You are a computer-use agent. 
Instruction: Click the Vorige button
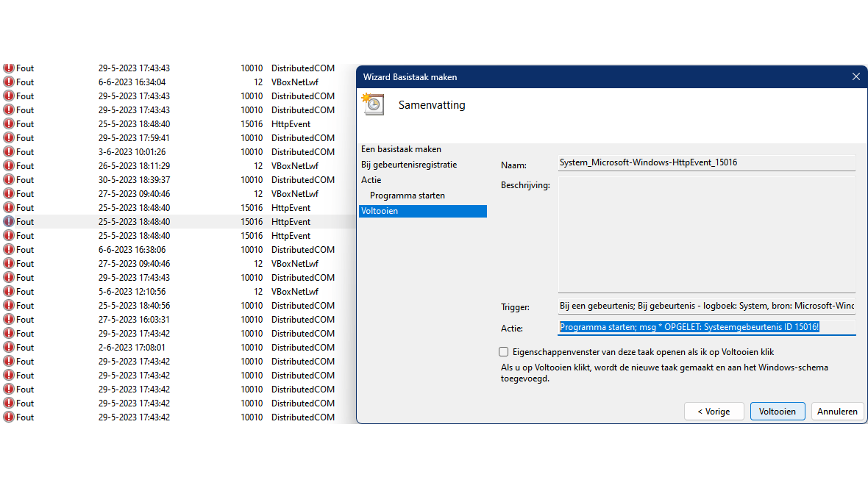coord(714,411)
